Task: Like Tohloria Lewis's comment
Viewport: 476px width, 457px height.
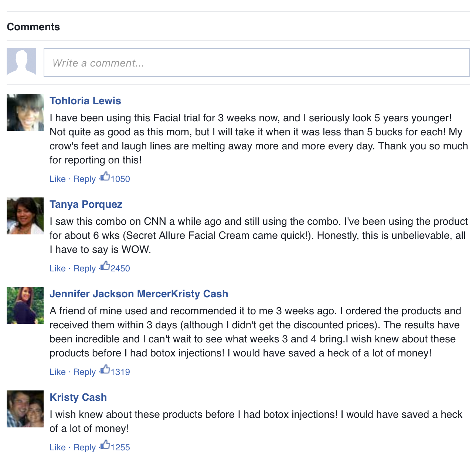Action: pos(57,179)
